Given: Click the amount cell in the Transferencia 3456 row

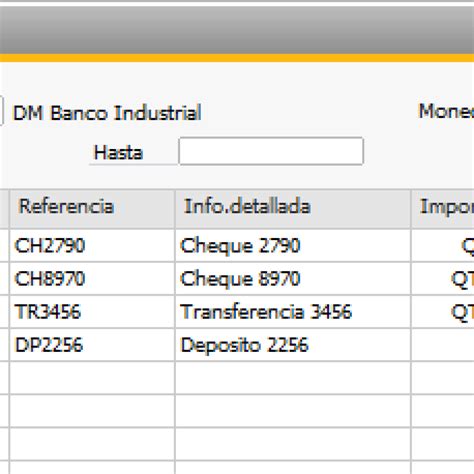Looking at the screenshot, I should tap(443, 312).
